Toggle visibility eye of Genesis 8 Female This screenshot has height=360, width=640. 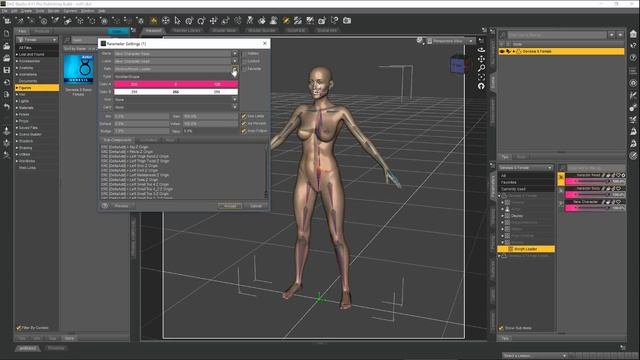[502, 51]
